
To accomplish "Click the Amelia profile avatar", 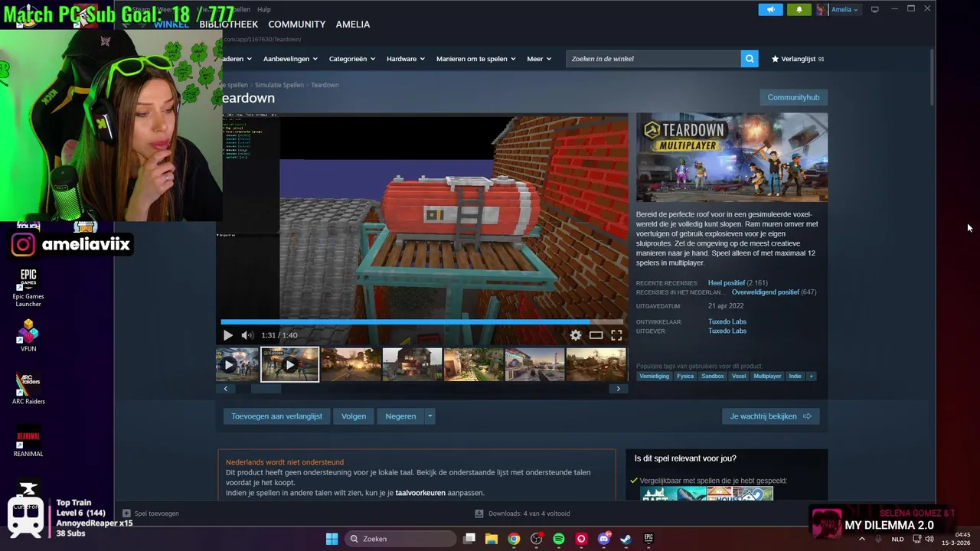I will pyautogui.click(x=822, y=9).
